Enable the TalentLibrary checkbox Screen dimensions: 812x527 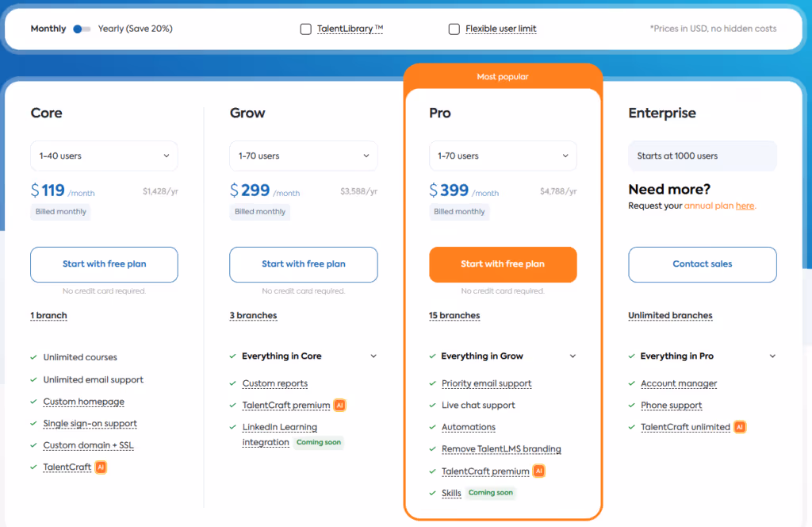click(x=305, y=28)
